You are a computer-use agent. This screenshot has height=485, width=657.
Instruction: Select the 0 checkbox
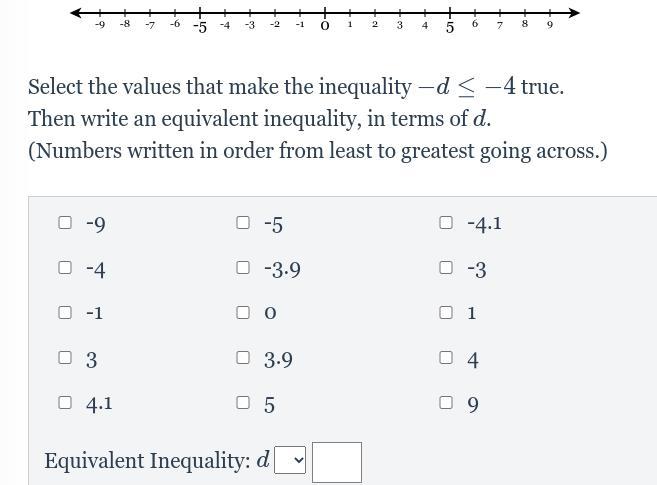243,312
